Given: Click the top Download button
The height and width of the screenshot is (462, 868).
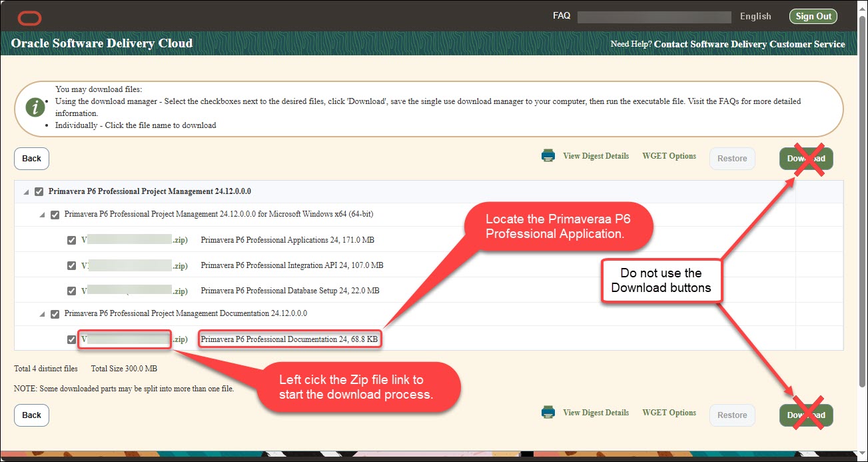Looking at the screenshot, I should [x=806, y=159].
